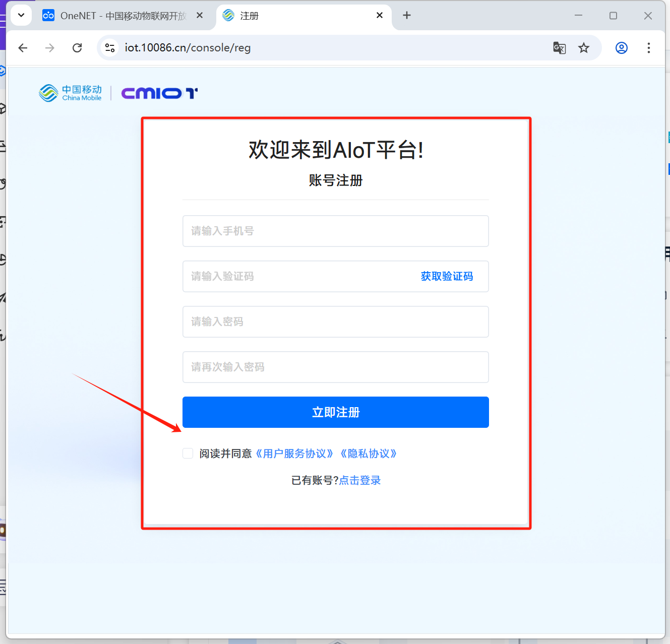
Task: Click the address bar URL
Action: 188,48
